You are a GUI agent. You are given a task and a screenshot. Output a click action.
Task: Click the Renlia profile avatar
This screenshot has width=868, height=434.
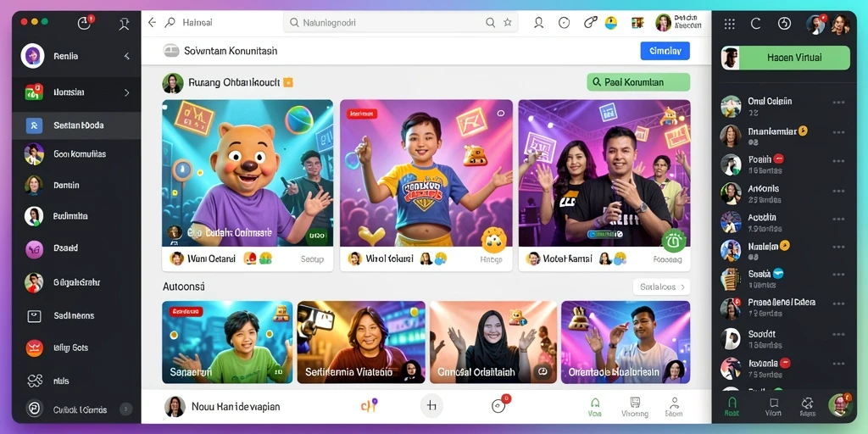pos(33,56)
